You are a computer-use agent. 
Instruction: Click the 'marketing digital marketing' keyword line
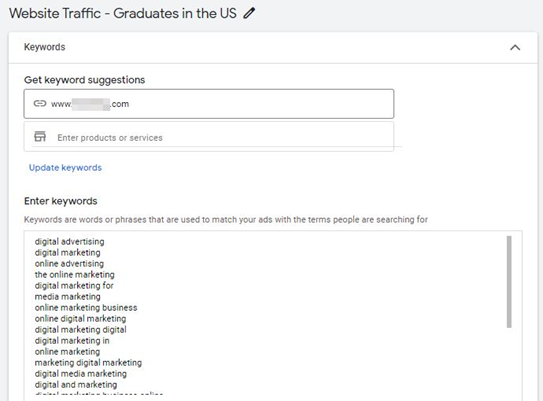point(88,363)
